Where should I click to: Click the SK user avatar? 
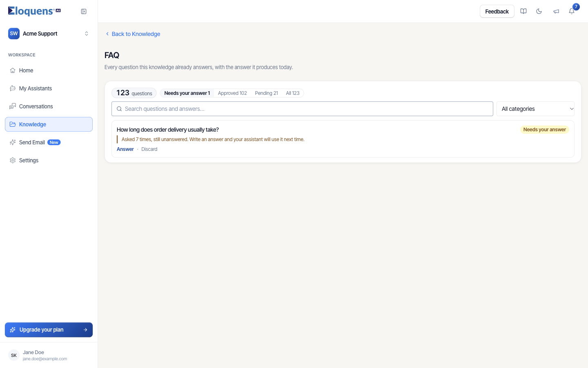point(14,355)
